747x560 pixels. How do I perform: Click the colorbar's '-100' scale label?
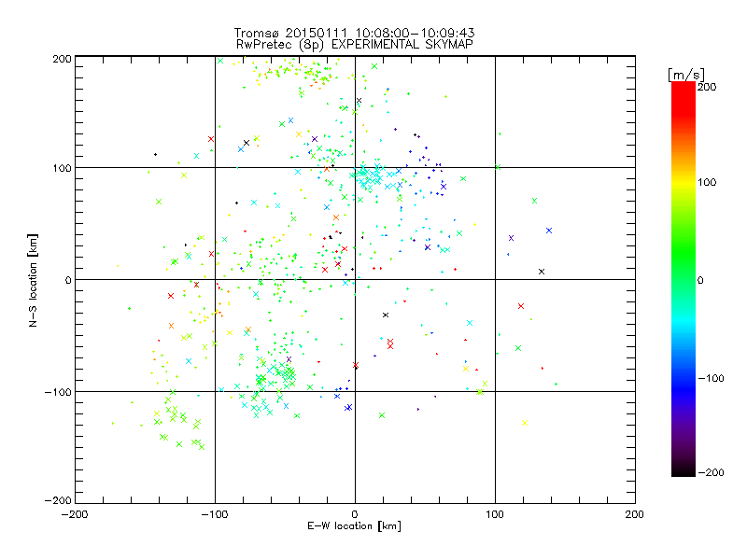point(711,378)
